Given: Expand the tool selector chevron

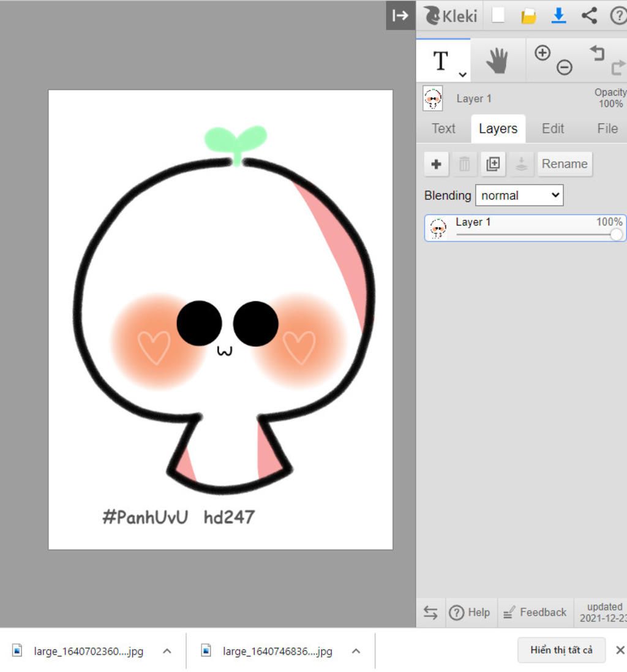Looking at the screenshot, I should click(x=462, y=75).
